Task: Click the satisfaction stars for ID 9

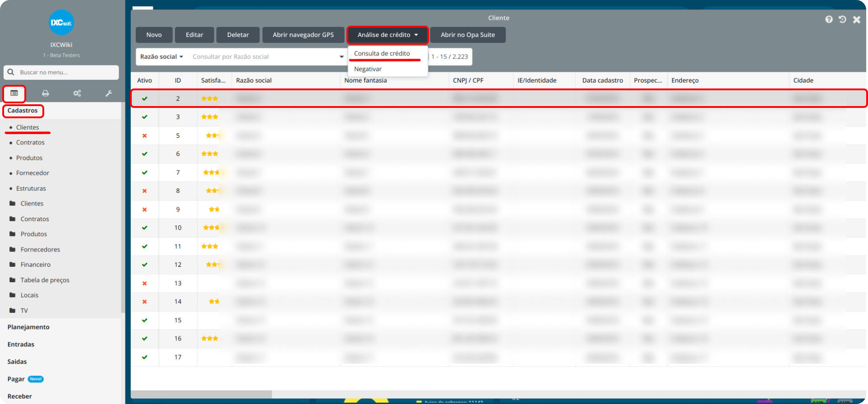Action: pos(214,209)
